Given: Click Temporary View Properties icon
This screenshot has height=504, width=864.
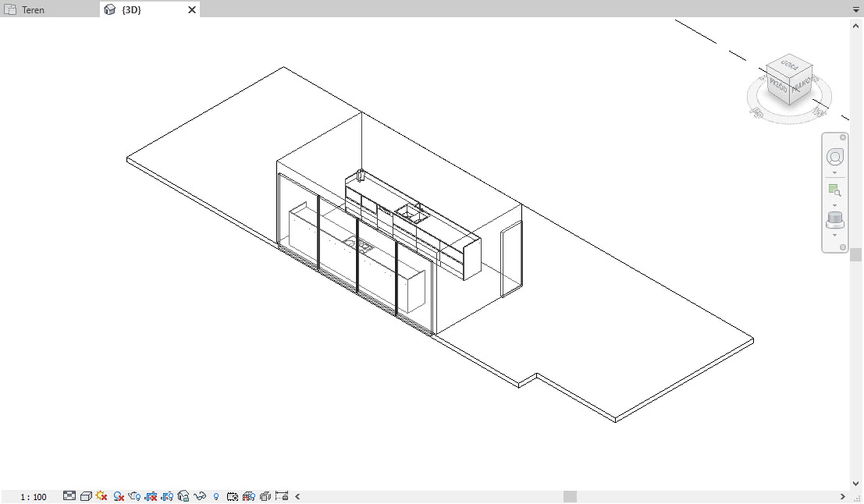Looking at the screenshot, I should [x=233, y=496].
